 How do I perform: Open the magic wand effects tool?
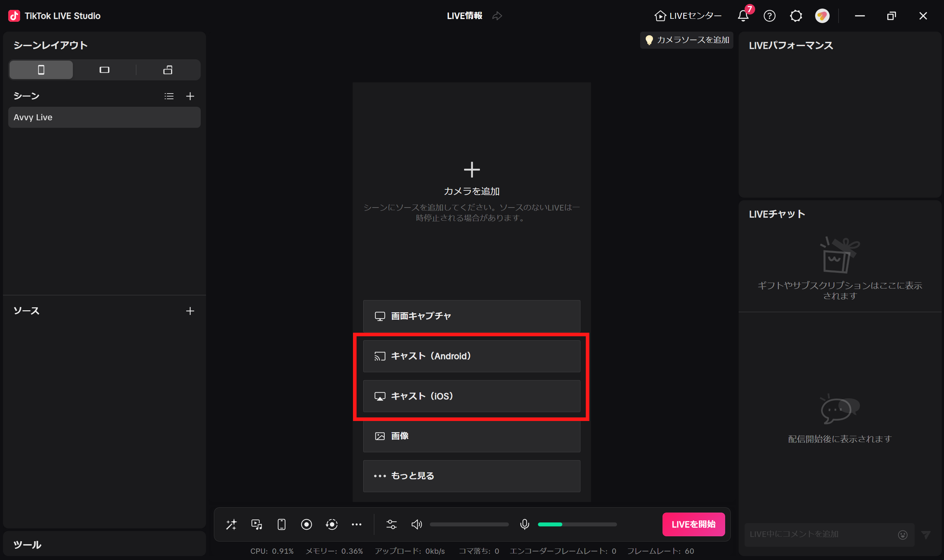231,524
